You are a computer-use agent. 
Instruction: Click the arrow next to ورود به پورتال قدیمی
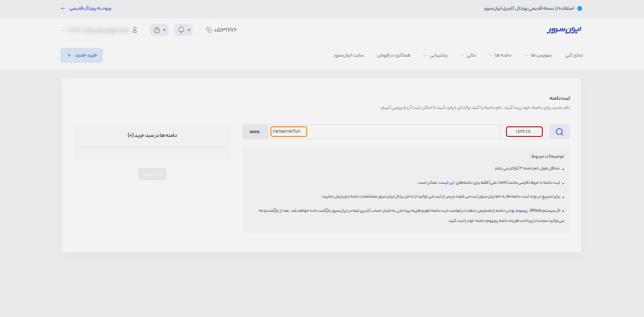point(63,8)
